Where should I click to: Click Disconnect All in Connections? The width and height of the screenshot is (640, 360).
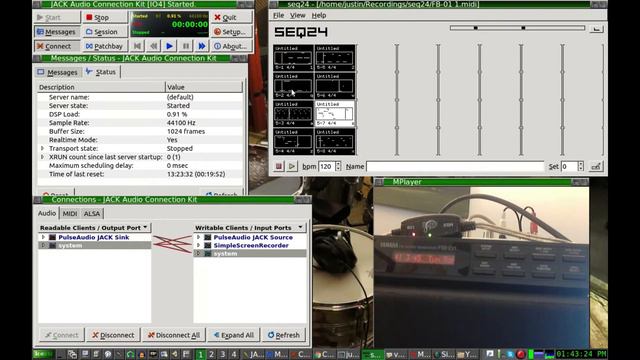tap(174, 335)
